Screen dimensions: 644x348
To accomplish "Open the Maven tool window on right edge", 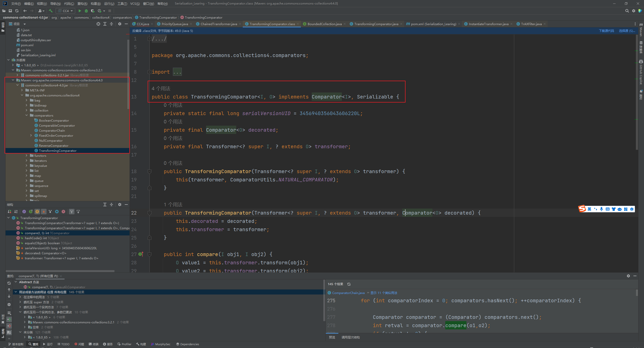I will tap(641, 30).
